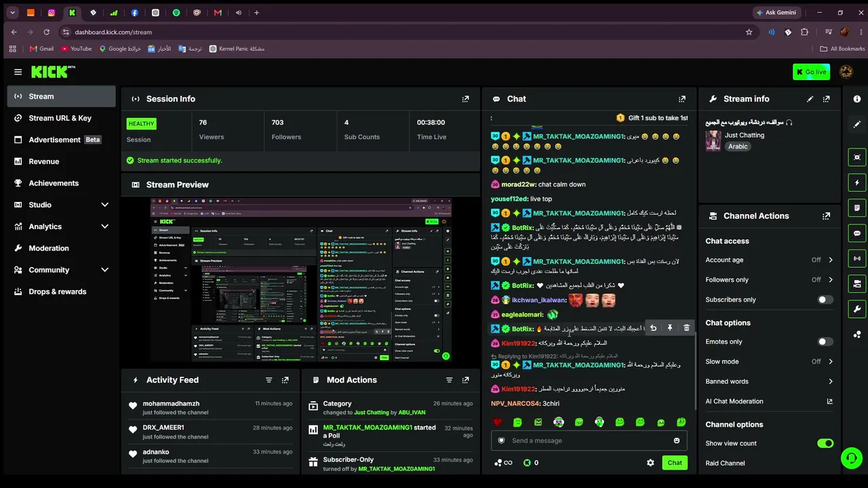Open a new browser tab
Image resolution: width=868 pixels, height=488 pixels.
tap(256, 12)
